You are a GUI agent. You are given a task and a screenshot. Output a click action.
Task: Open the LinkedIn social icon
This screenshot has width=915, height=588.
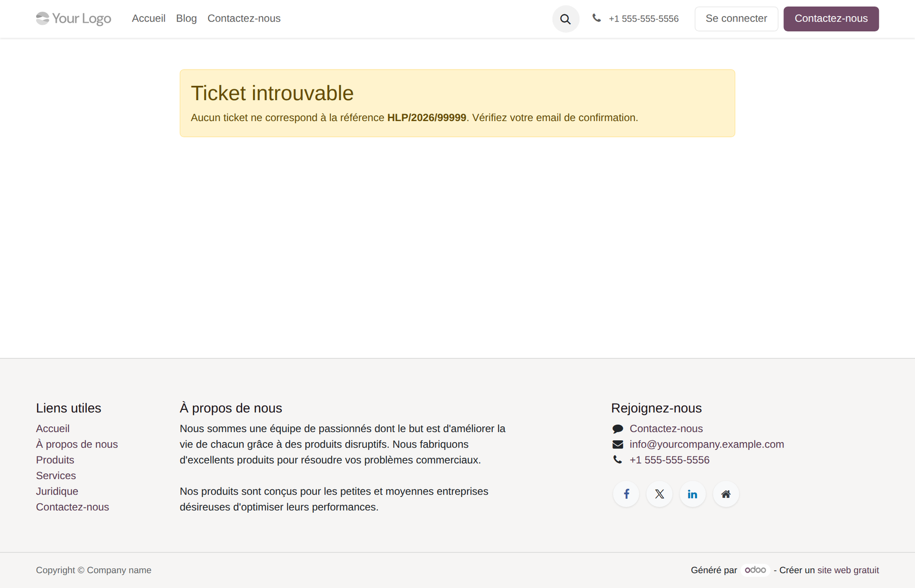tap(692, 494)
